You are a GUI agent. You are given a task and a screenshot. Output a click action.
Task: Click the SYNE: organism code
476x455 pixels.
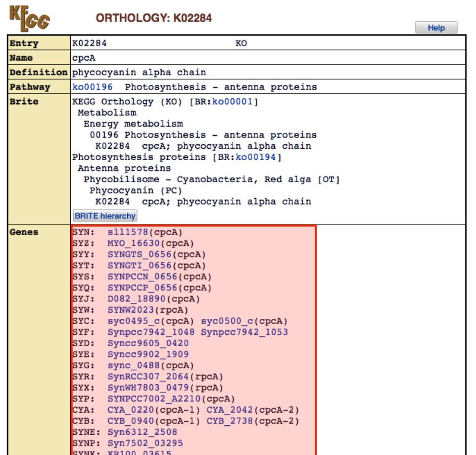(86, 432)
